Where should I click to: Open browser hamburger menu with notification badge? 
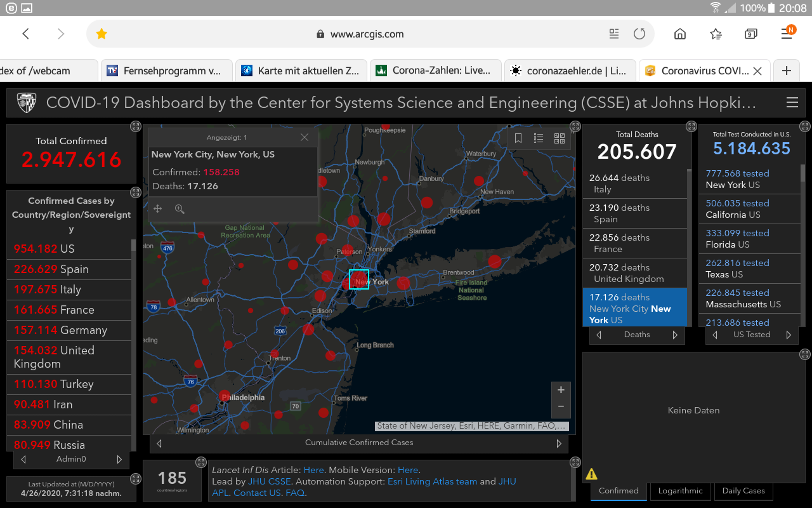tap(787, 33)
